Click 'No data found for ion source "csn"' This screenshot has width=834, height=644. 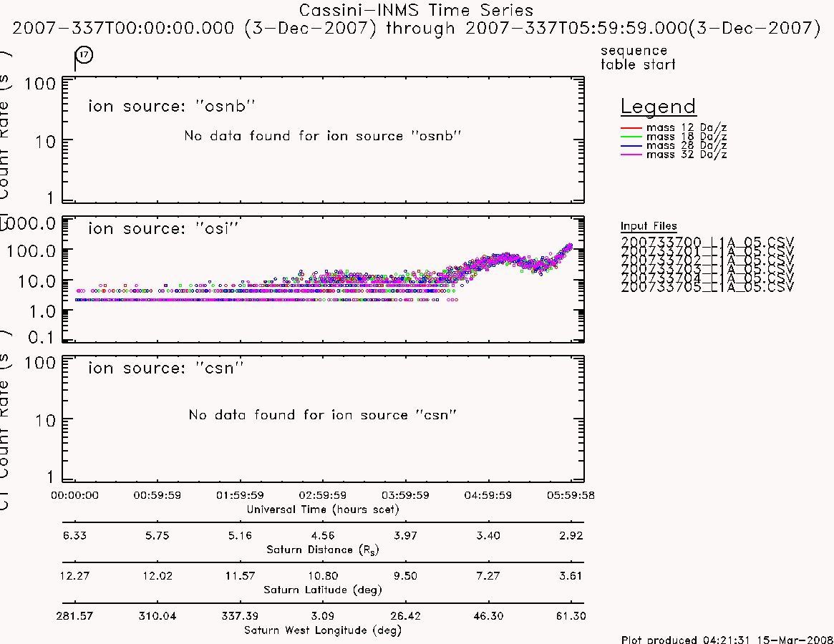click(322, 415)
